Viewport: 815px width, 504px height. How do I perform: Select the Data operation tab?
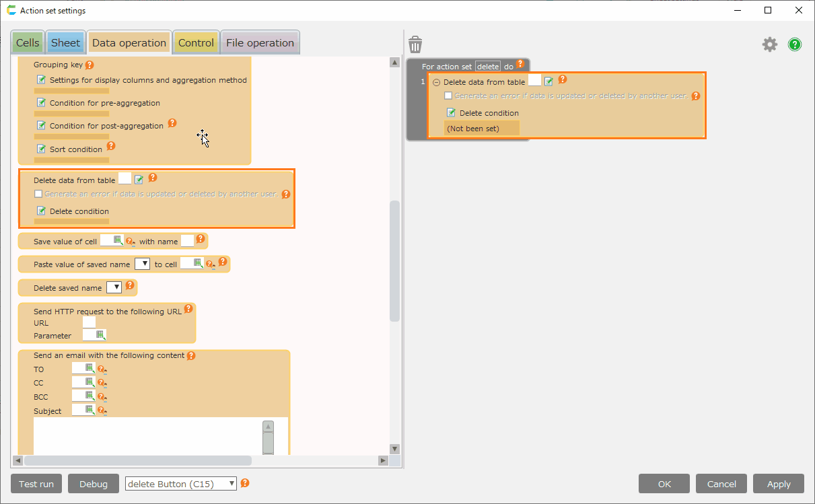click(129, 42)
